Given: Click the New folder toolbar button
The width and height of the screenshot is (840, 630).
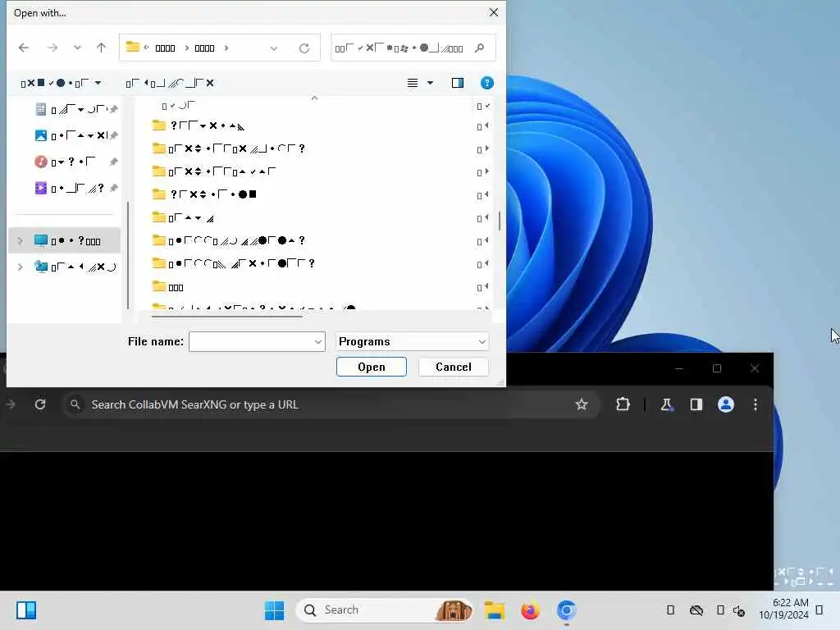Looking at the screenshot, I should coord(169,83).
